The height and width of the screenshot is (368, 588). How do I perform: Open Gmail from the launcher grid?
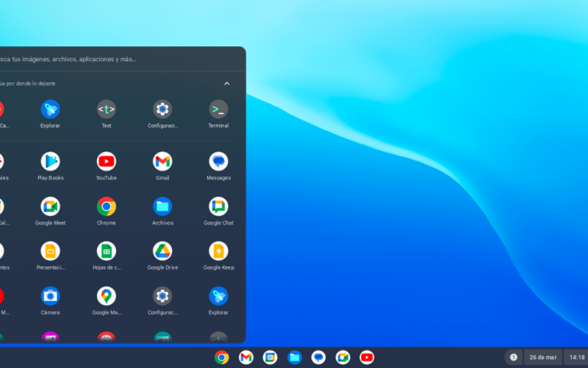162,161
